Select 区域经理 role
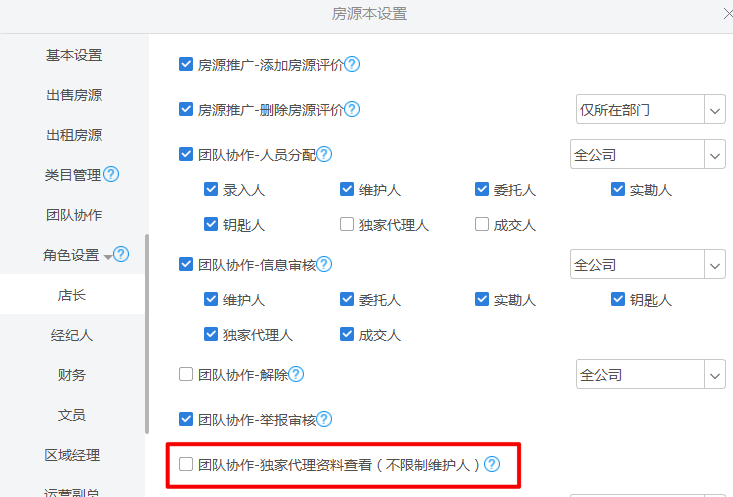 [x=72, y=454]
